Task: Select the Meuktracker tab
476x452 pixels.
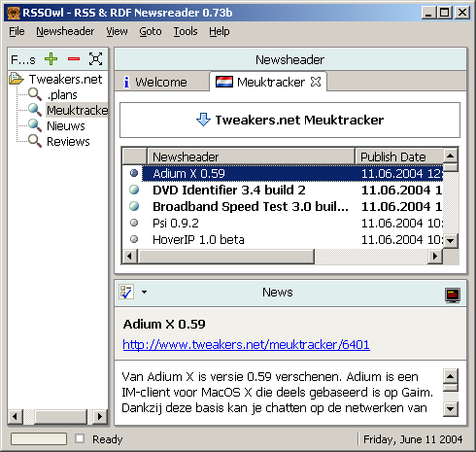Action: pos(268,82)
